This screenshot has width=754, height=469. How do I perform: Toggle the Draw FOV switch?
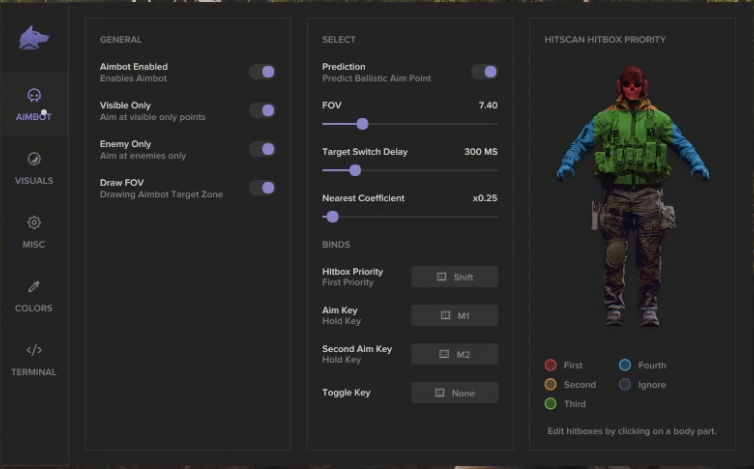click(x=263, y=188)
